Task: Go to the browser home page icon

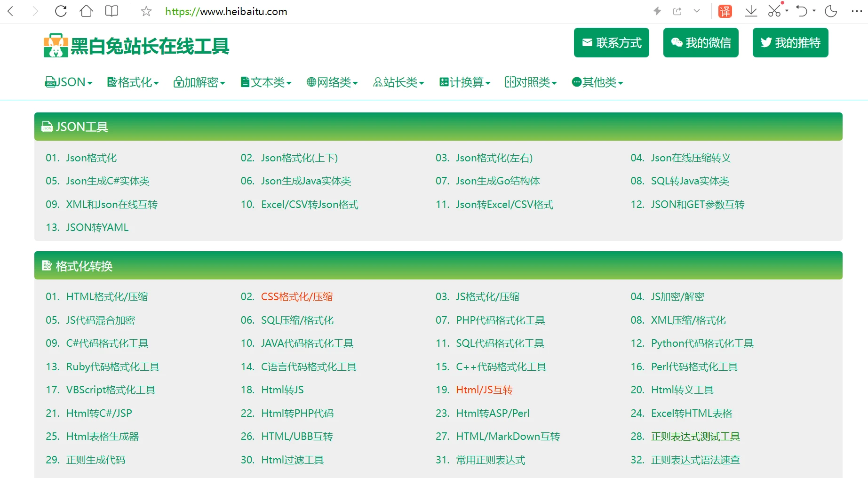Action: click(87, 11)
